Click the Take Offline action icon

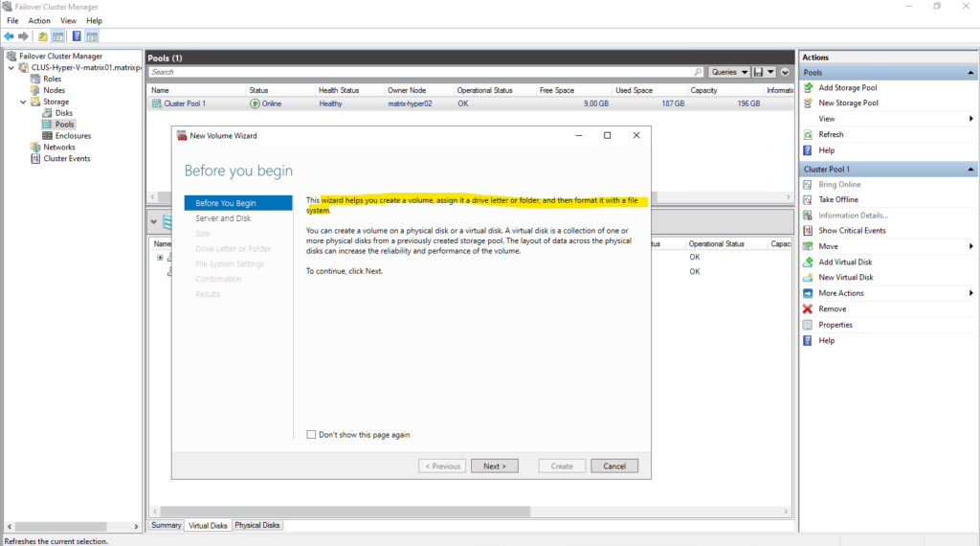[x=809, y=200]
